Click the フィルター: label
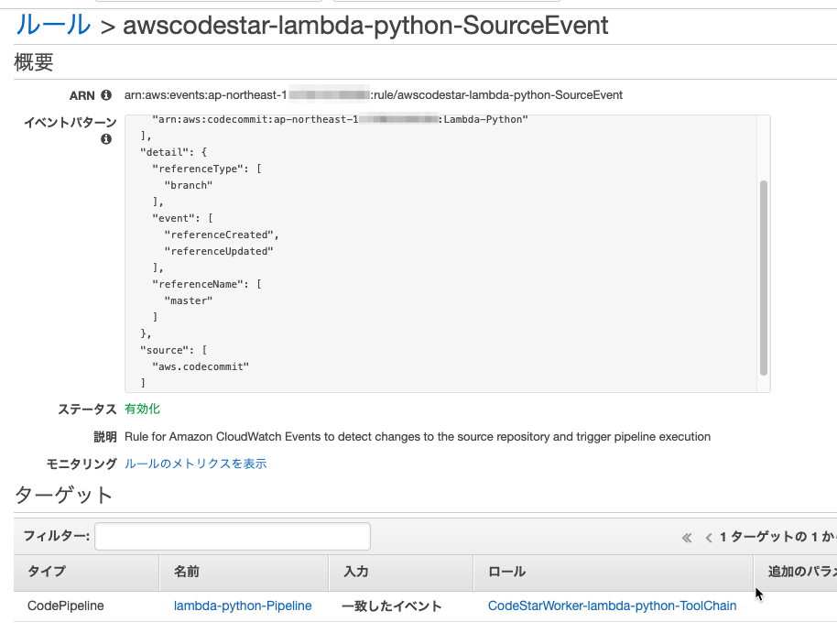Image resolution: width=837 pixels, height=644 pixels. click(57, 536)
